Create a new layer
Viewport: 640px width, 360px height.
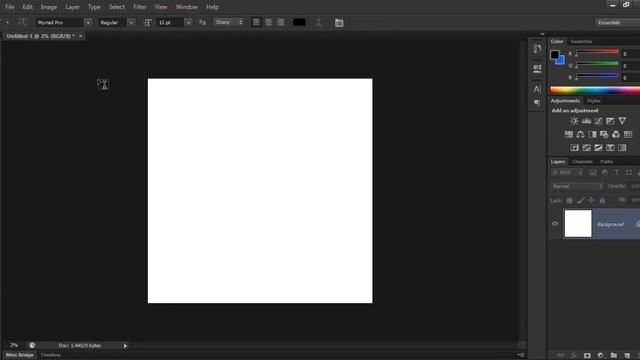tap(627, 356)
